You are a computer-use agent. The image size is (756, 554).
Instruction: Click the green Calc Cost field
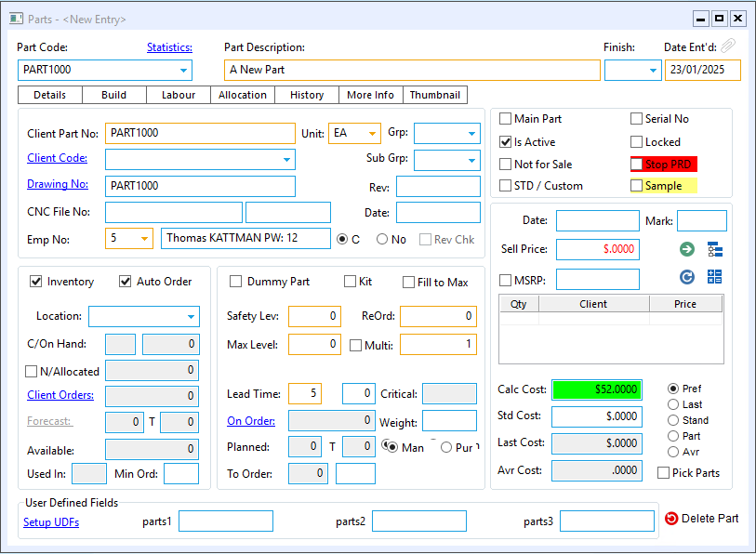click(597, 389)
